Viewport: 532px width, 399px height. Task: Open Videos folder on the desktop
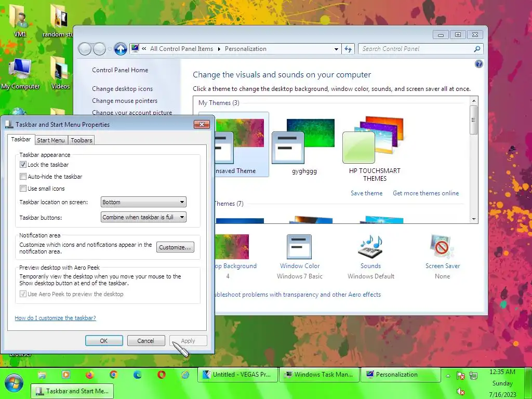click(x=60, y=73)
